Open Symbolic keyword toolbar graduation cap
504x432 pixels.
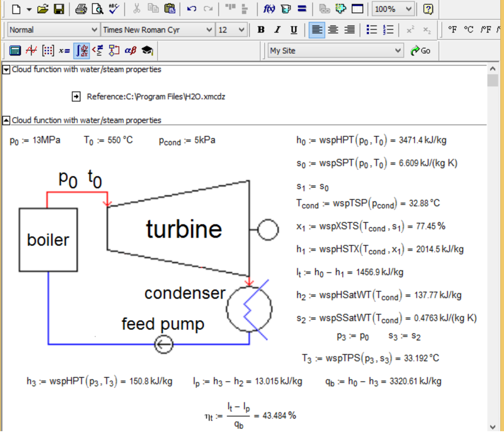click(147, 51)
